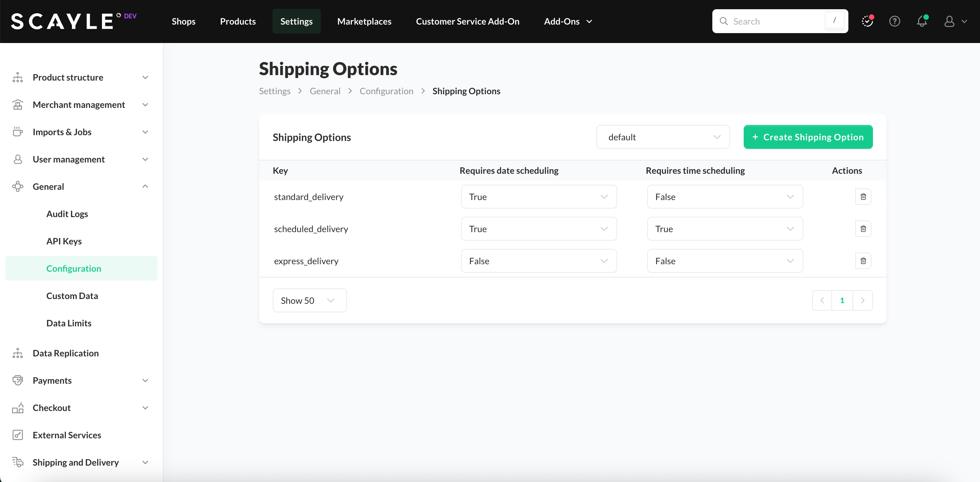The width and height of the screenshot is (980, 482).
Task: Open the Add-Ons menu
Action: click(568, 21)
